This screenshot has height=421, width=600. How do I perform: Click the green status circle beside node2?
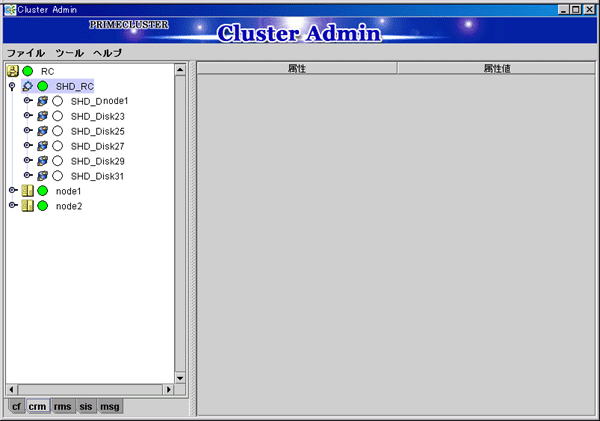click(42, 206)
